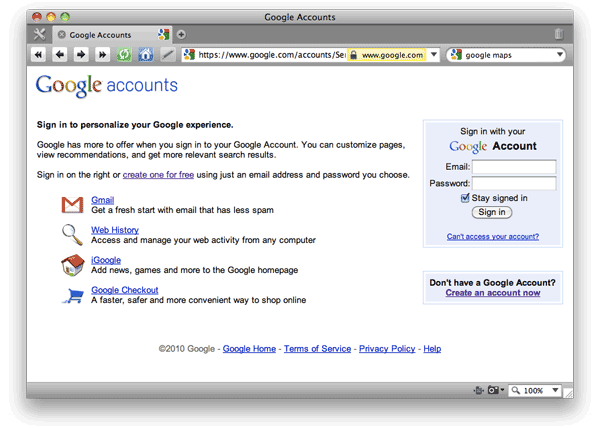Click the Google logo in sign-in box
This screenshot has height=428, width=600.
tap(468, 147)
